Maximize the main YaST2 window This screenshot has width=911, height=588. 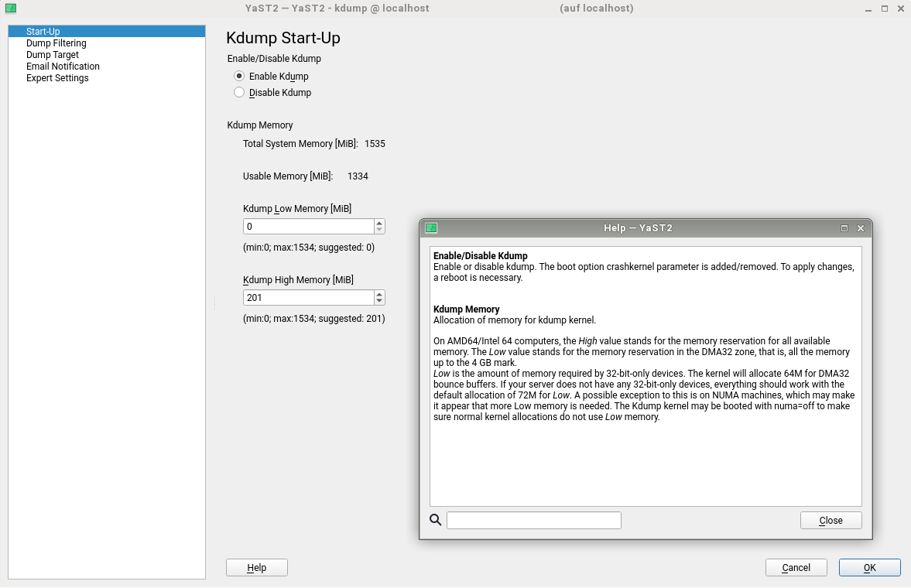click(x=885, y=8)
